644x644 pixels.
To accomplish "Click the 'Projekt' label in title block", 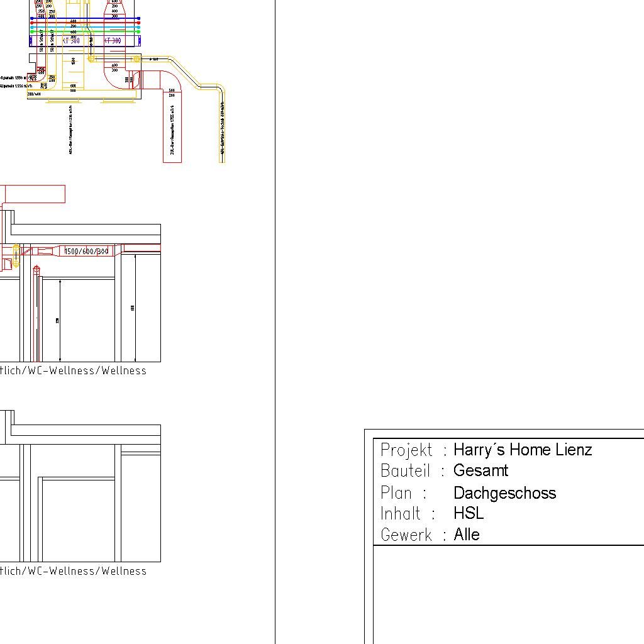I will [406, 450].
